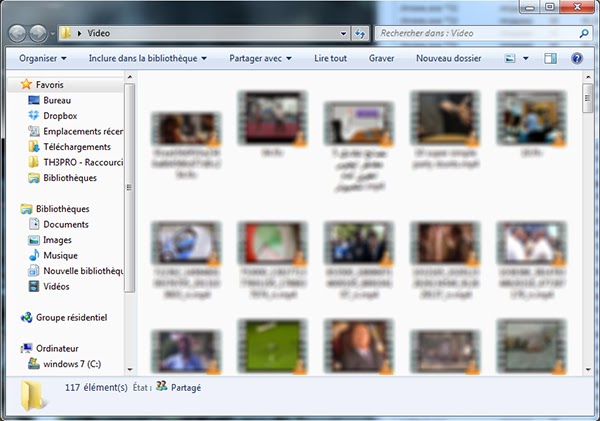This screenshot has width=600, height=421.
Task: Click the Bureau desktop icon
Action: click(34, 100)
